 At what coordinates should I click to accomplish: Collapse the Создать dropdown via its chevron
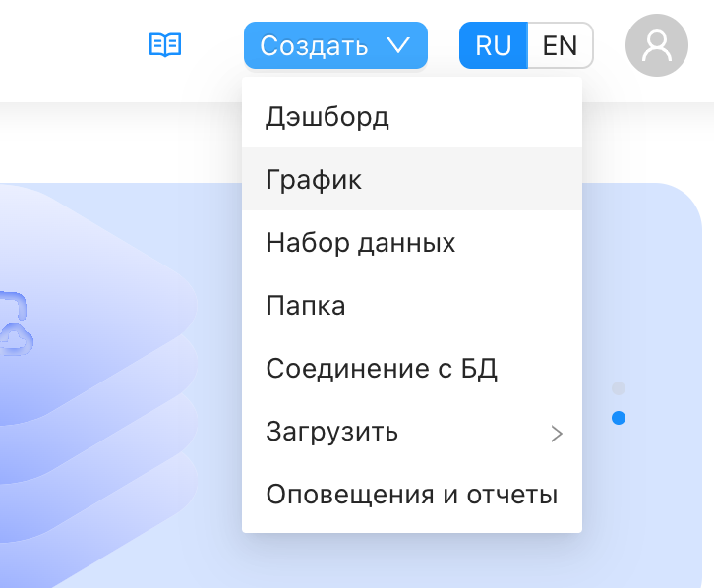tap(397, 45)
